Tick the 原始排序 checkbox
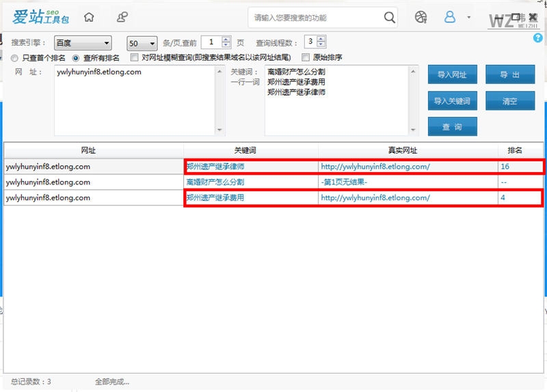 coord(306,58)
